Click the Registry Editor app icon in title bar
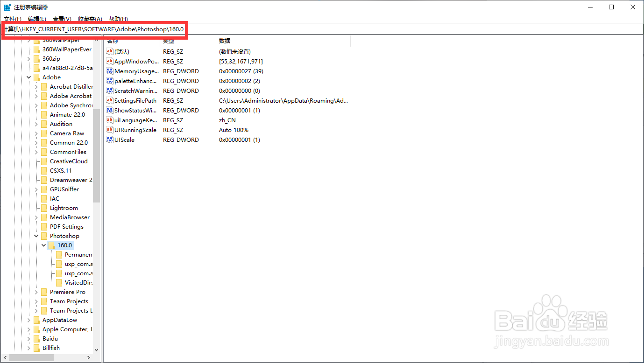Viewport: 644px width, 363px height. pos(7,7)
